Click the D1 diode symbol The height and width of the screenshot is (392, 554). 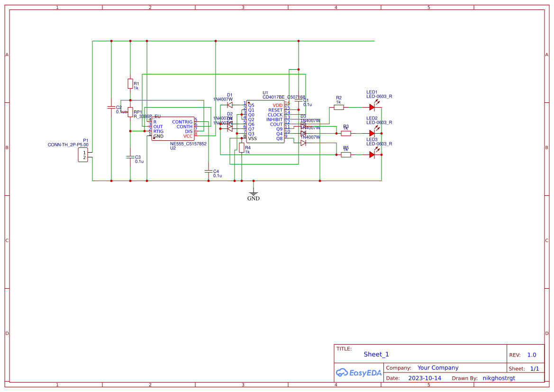point(230,105)
